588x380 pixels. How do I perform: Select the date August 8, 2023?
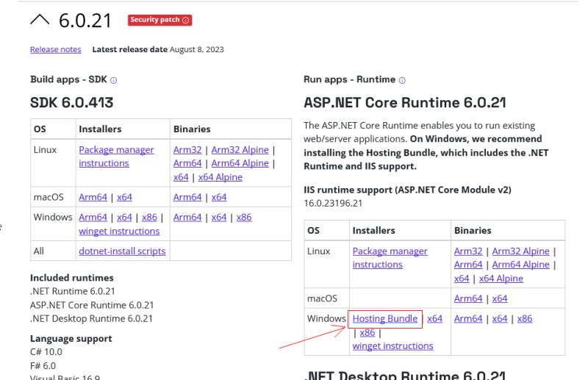[x=196, y=49]
